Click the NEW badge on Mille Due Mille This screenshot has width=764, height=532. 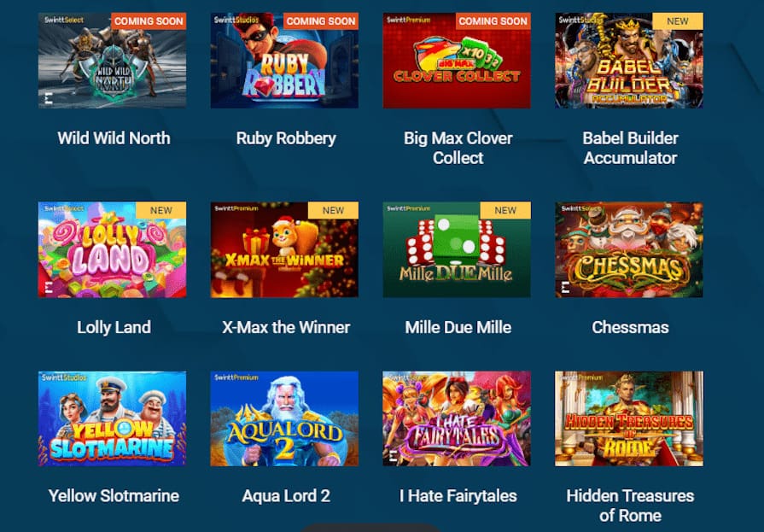pyautogui.click(x=505, y=210)
